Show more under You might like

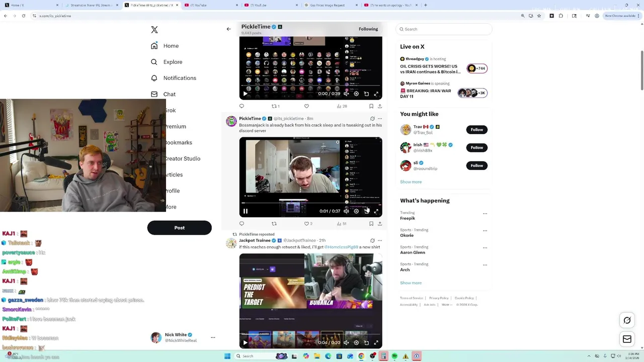[411, 182]
